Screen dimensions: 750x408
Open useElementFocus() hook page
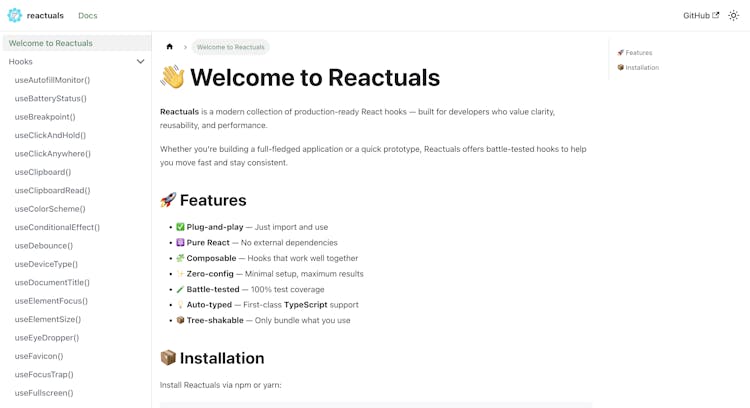click(51, 301)
